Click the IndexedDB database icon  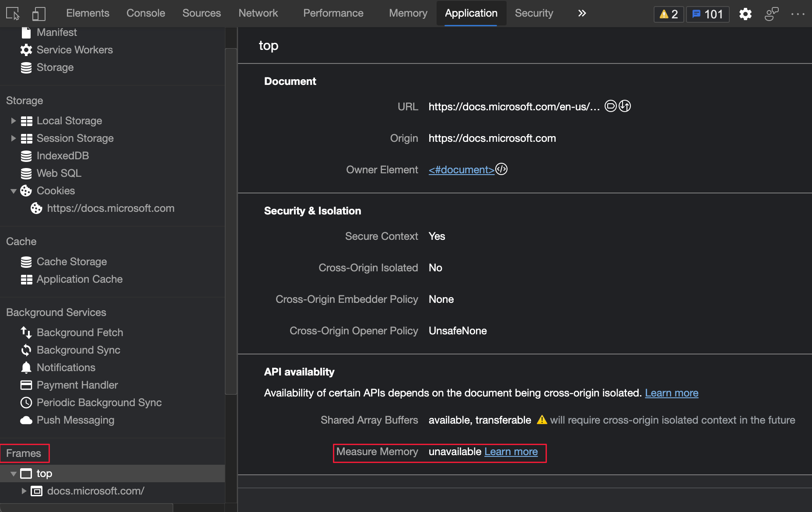click(26, 156)
